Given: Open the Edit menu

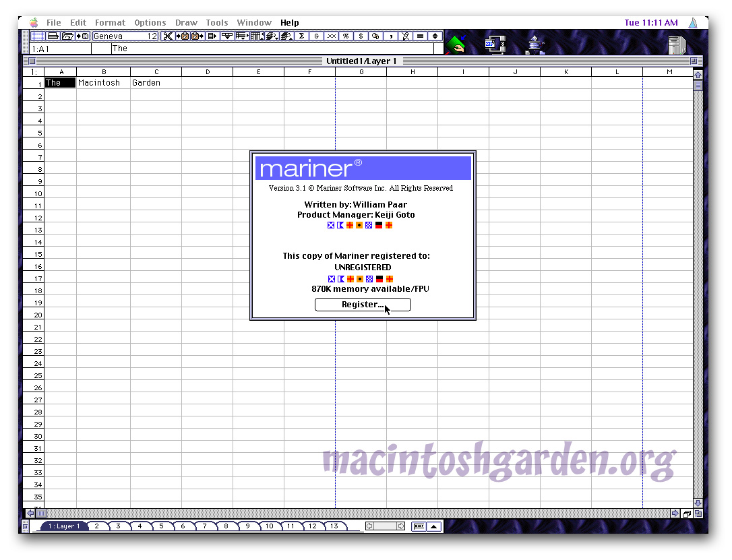Looking at the screenshot, I should click(78, 22).
